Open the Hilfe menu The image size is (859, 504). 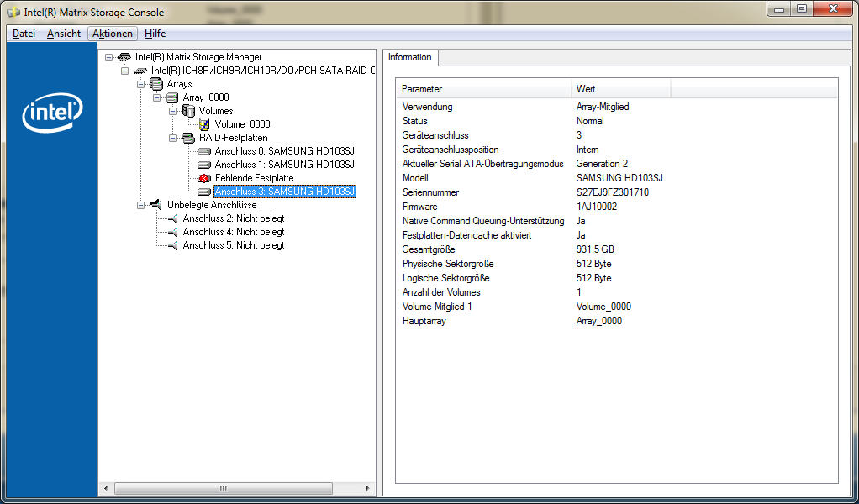point(155,34)
